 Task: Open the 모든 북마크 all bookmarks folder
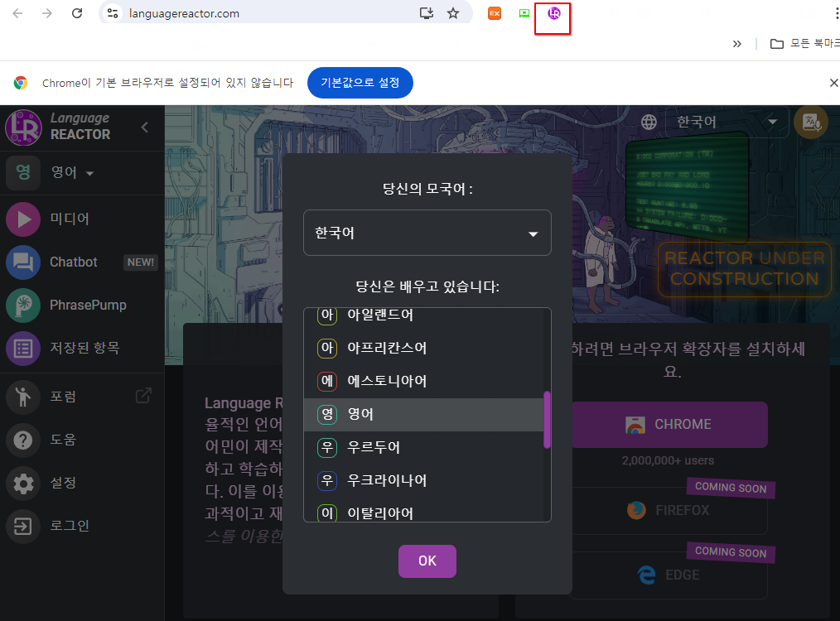click(804, 43)
